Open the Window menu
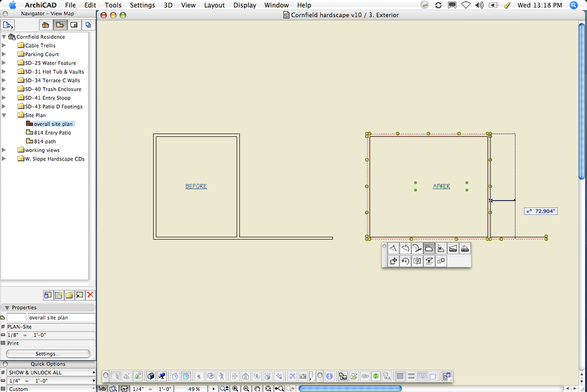This screenshot has height=392, width=587. coord(276,5)
